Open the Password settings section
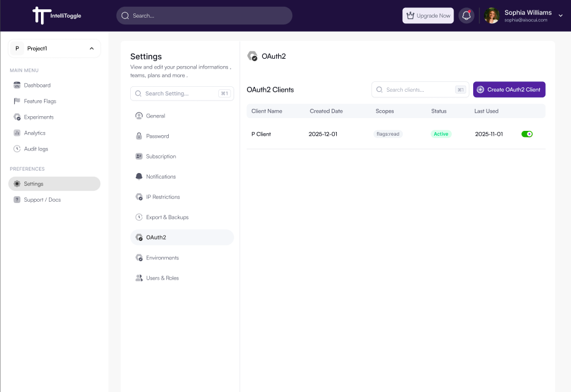The height and width of the screenshot is (392, 571). 157,136
